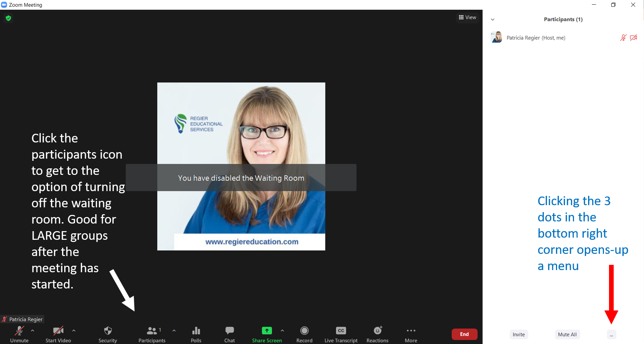Restore down the Zoom window
The width and height of the screenshot is (644, 344).
click(613, 5)
